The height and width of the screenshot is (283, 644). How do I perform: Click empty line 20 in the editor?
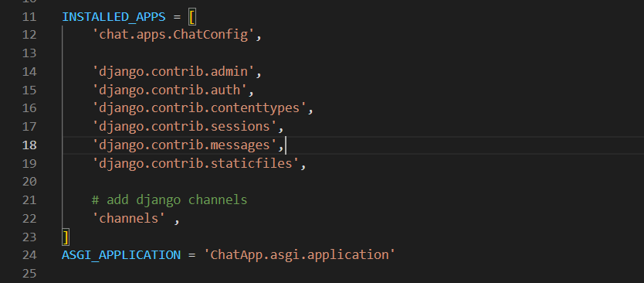point(353,182)
